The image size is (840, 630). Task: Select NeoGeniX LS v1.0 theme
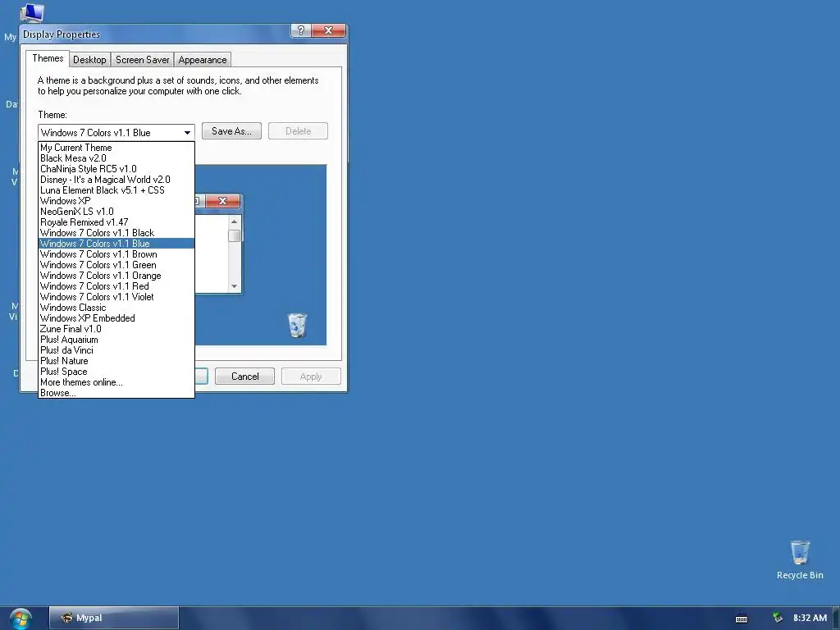click(x=116, y=212)
